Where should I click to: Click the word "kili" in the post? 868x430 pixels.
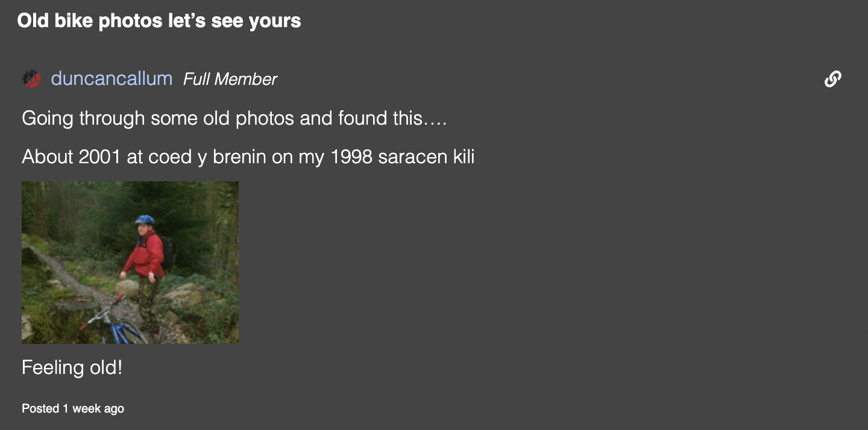(x=464, y=157)
